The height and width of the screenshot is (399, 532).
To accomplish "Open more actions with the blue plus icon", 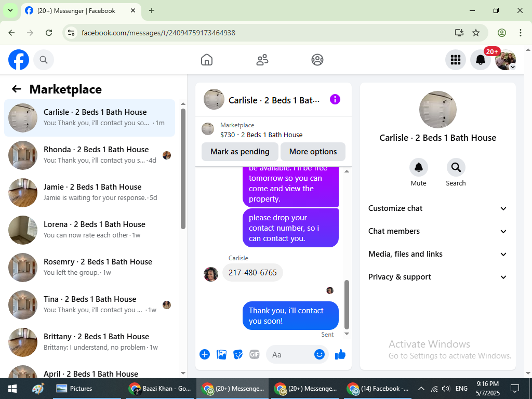I will tap(205, 354).
